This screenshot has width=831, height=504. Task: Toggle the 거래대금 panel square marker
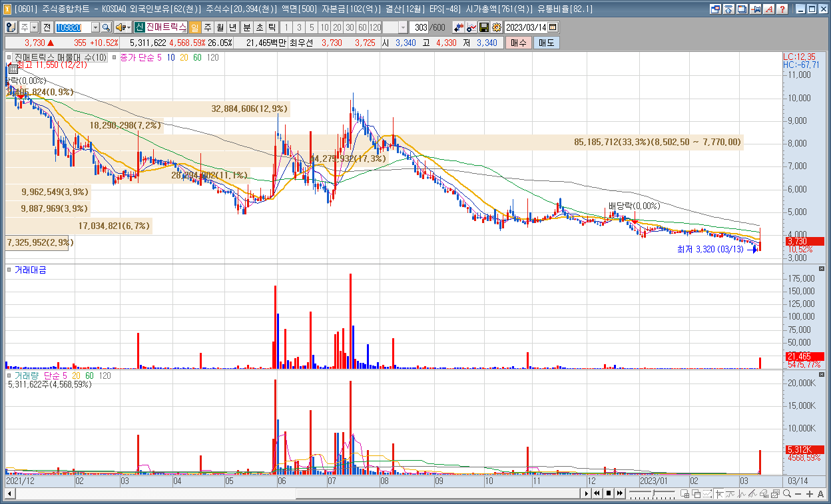[x=9, y=270]
